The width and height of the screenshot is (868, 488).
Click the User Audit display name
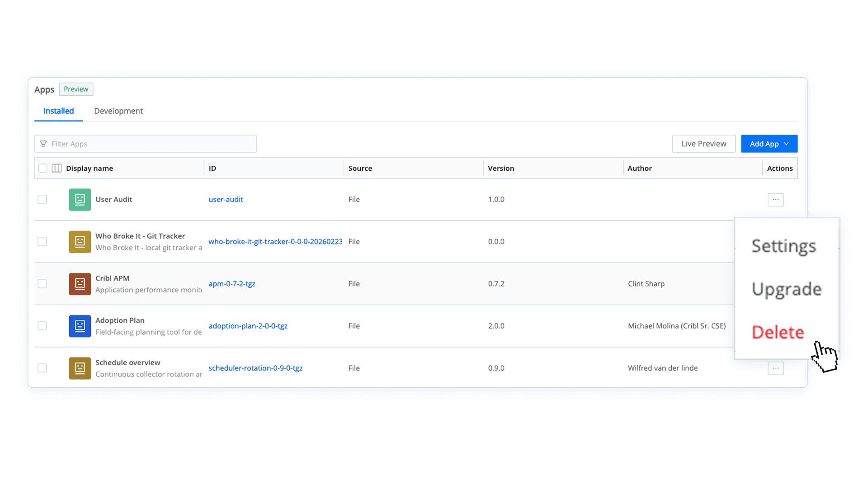click(x=113, y=199)
